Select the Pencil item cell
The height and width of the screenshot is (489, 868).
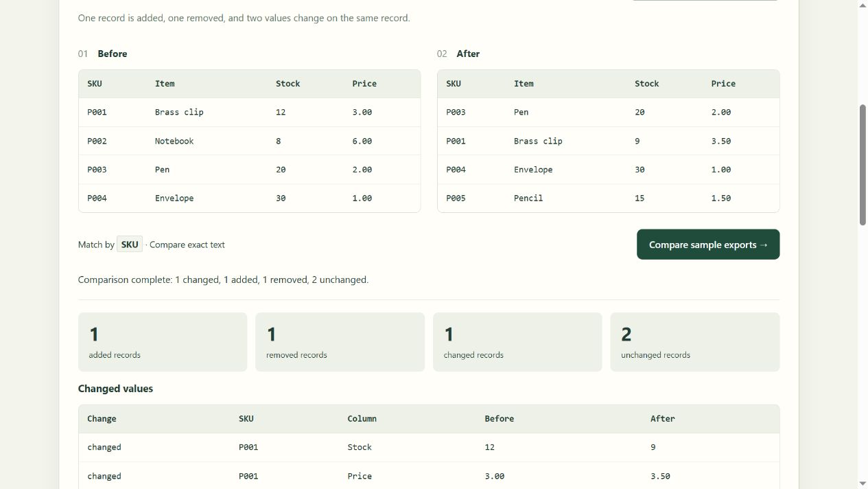coord(528,198)
